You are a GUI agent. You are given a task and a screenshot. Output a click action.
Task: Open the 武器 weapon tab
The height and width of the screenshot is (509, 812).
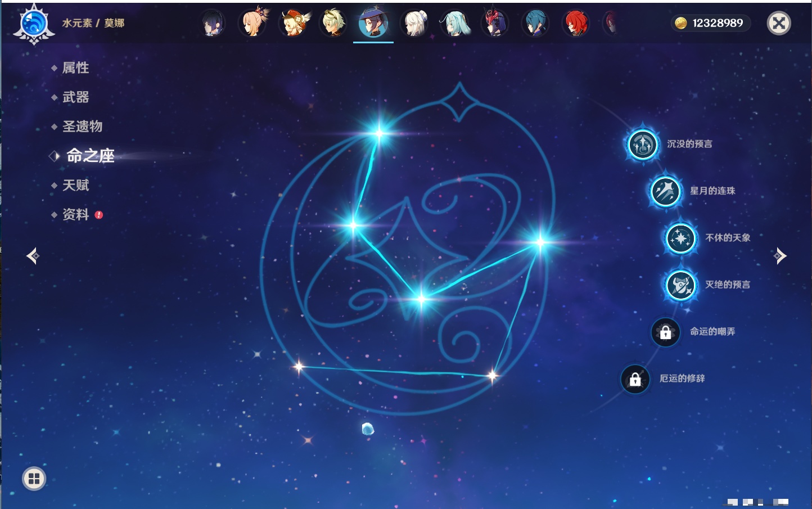click(x=76, y=97)
